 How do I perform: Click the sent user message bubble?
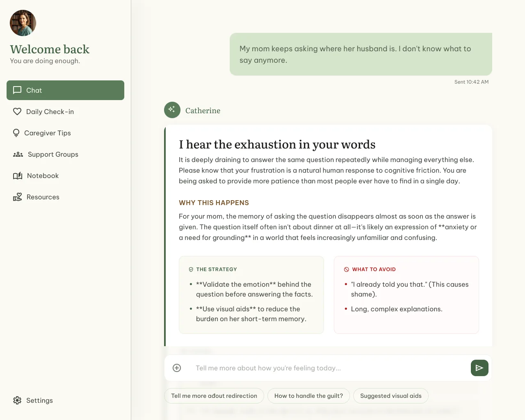point(361,54)
